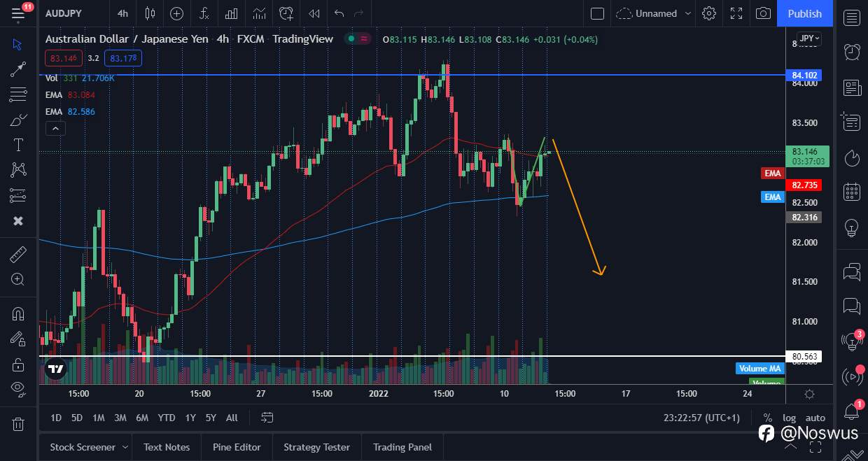Viewport: 868px width, 461px height.
Task: Collapse the indicators legend with the arrow
Action: [55, 128]
